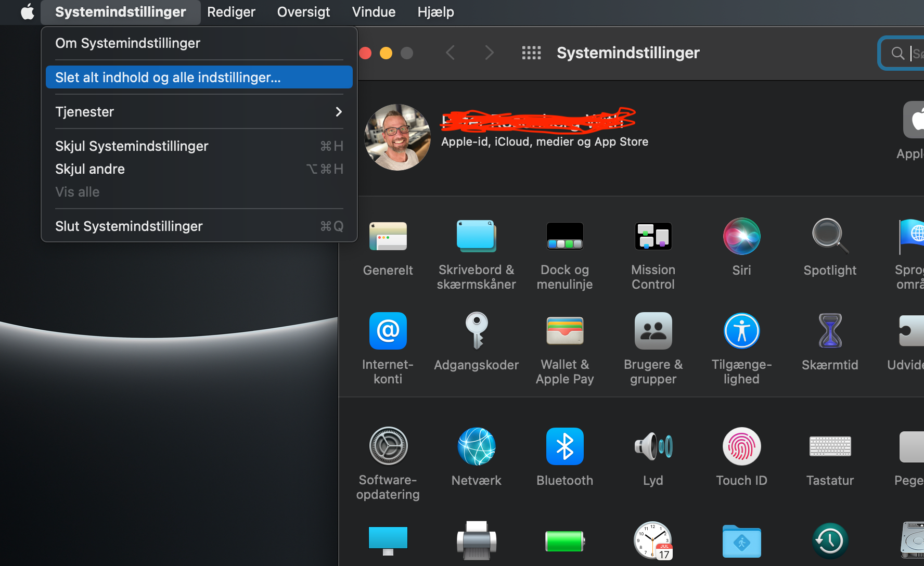
Task: Open the blue sharing folder icon
Action: point(741,541)
